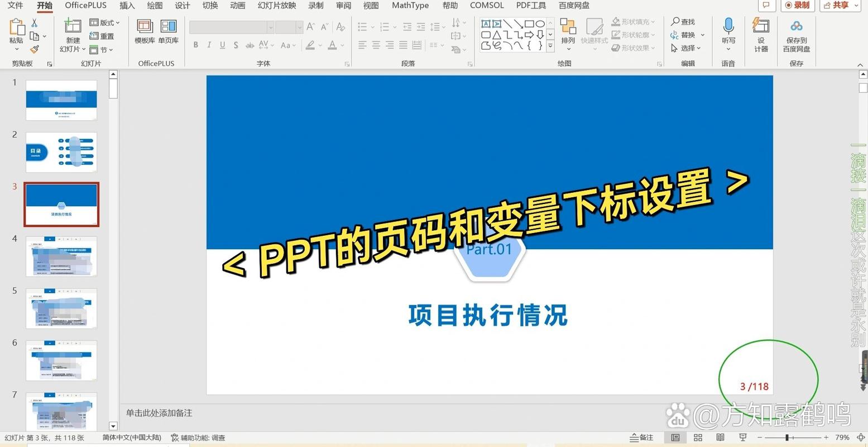Screen dimensions: 868x447
Task: Select the triangle shape in shapes gallery
Action: pyautogui.click(x=497, y=35)
